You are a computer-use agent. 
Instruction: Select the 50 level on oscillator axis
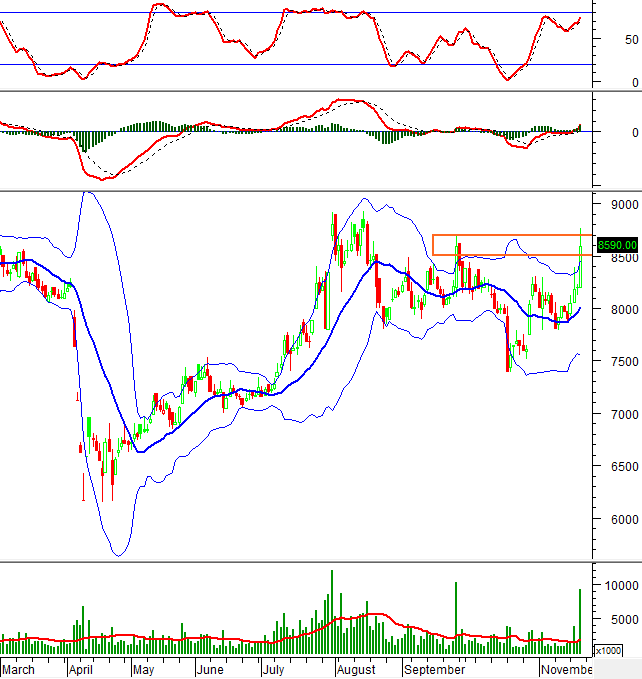click(x=630, y=40)
